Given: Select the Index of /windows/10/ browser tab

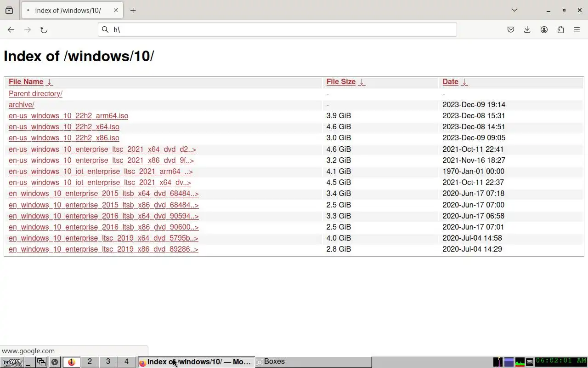Looking at the screenshot, I should click(72, 10).
